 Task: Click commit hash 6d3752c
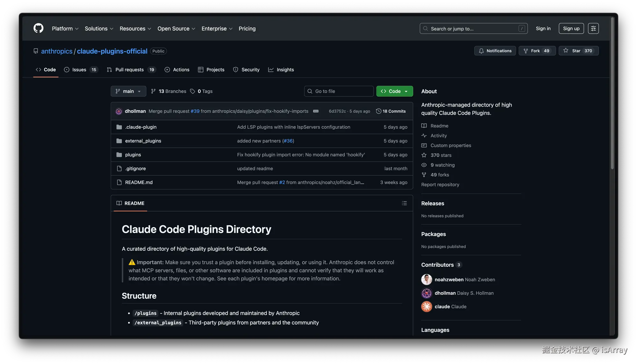(337, 111)
